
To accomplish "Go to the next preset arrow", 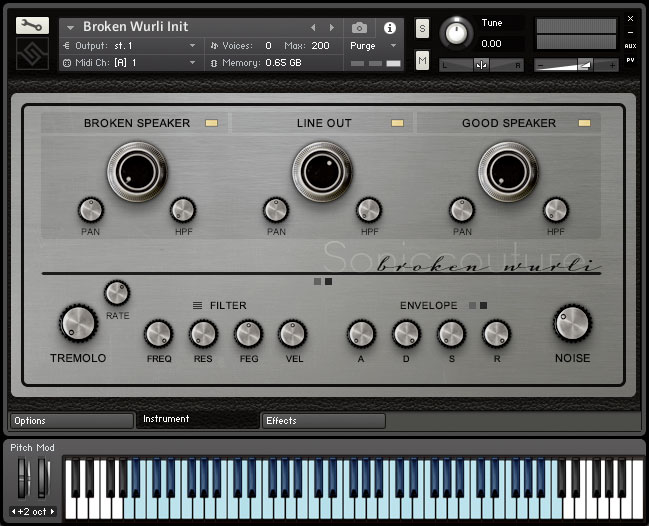I will coord(332,27).
